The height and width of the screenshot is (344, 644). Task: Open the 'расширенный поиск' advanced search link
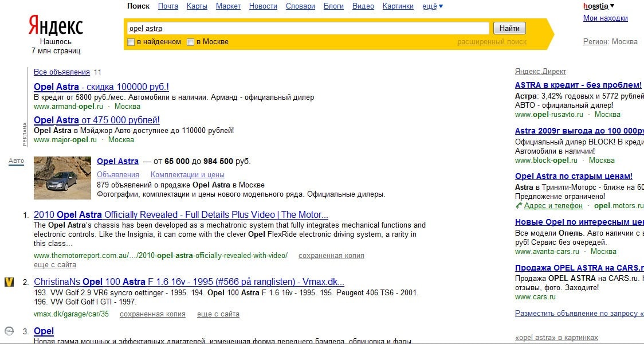tap(492, 42)
